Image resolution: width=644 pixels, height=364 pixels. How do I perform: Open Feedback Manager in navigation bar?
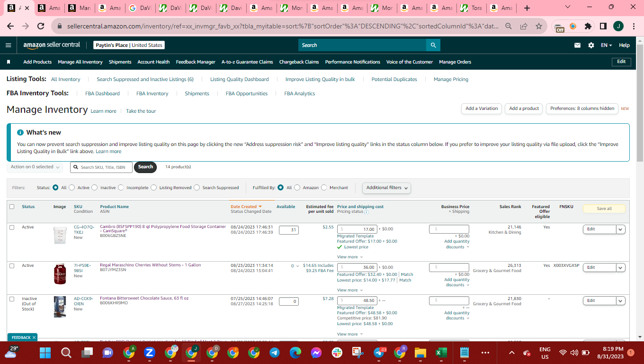point(196,62)
